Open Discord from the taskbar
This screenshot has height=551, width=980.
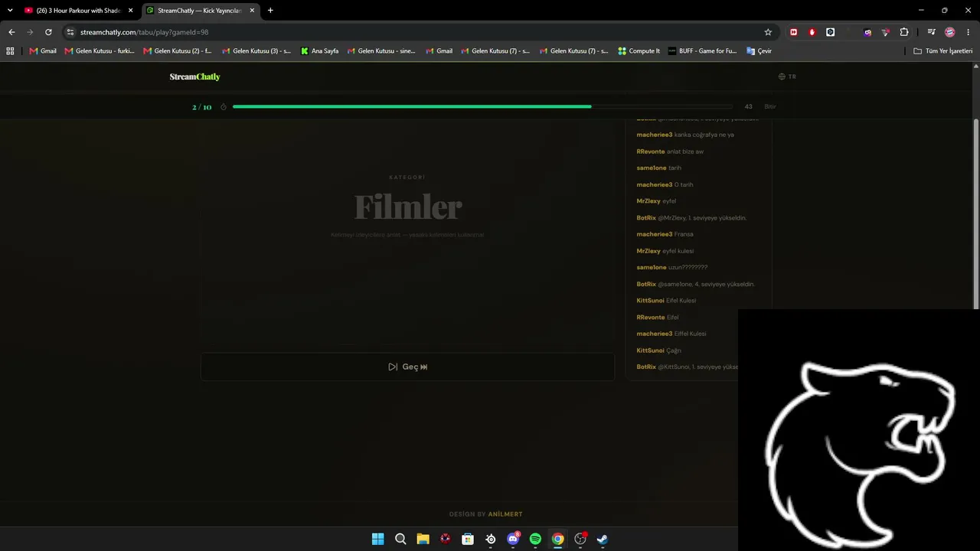point(513,539)
